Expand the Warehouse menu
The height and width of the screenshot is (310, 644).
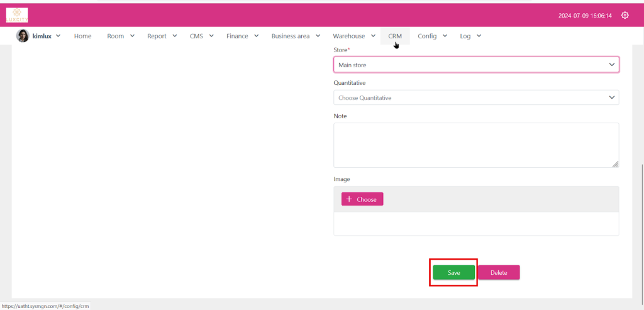(353, 36)
